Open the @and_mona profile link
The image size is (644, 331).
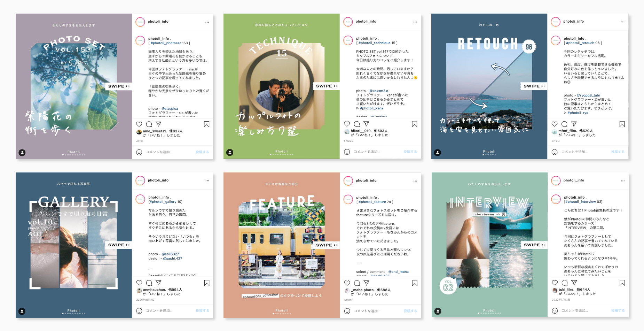tap(399, 272)
